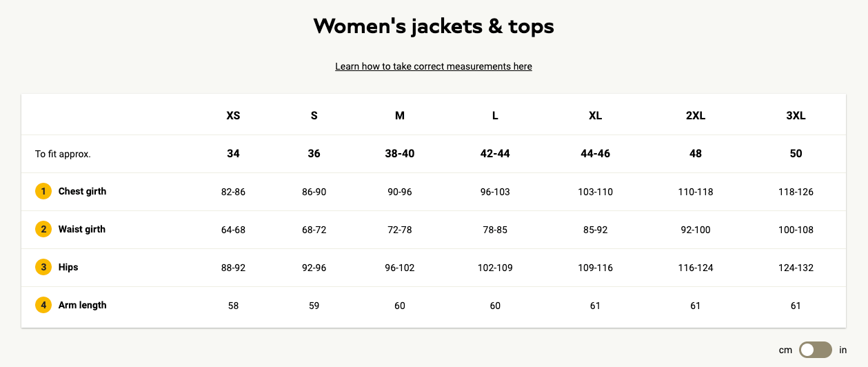Click the yellow number 4 Arm length icon

click(x=43, y=306)
